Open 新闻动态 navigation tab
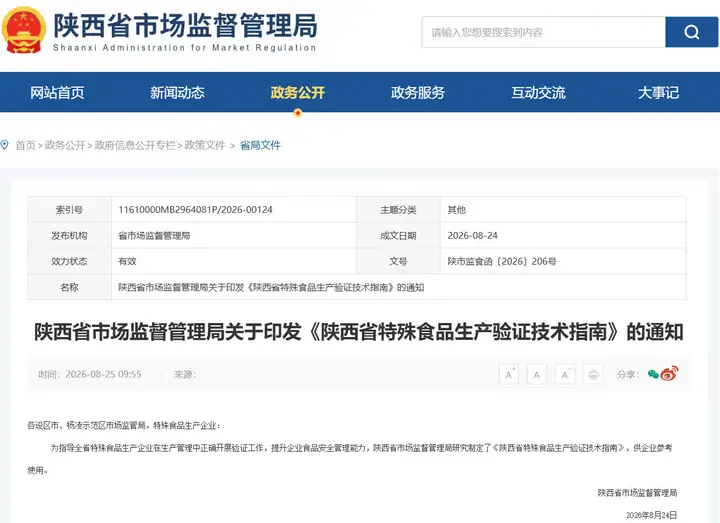This screenshot has height=523, width=720. tap(177, 93)
